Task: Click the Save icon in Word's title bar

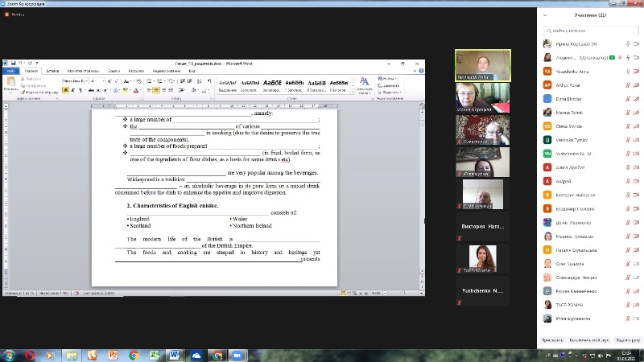Action: point(13,62)
